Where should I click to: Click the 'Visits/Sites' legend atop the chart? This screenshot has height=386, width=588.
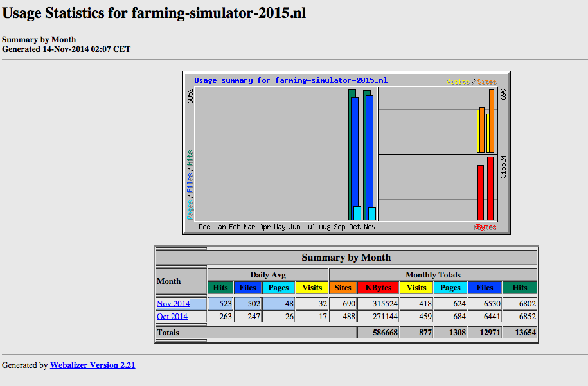tap(472, 82)
